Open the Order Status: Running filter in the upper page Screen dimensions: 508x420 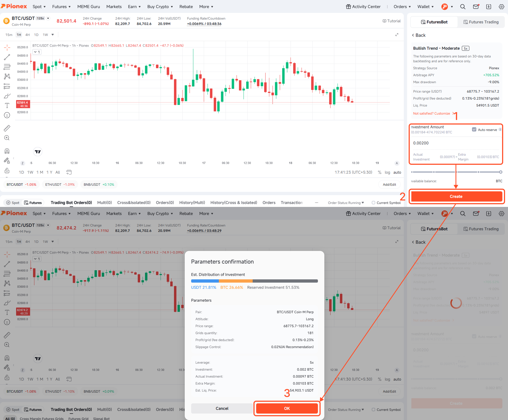346,203
